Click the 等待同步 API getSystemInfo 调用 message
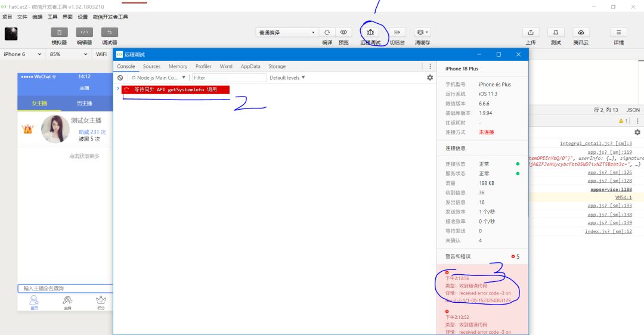644x335 pixels. 176,89
